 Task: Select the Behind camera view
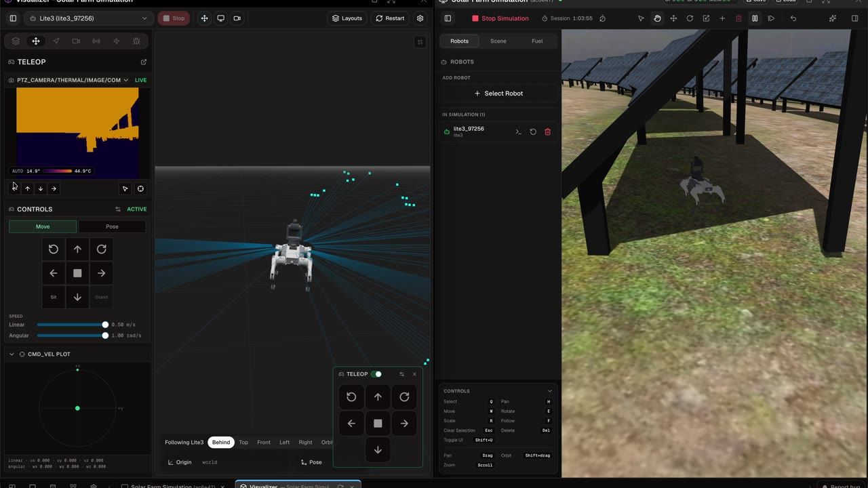click(221, 442)
